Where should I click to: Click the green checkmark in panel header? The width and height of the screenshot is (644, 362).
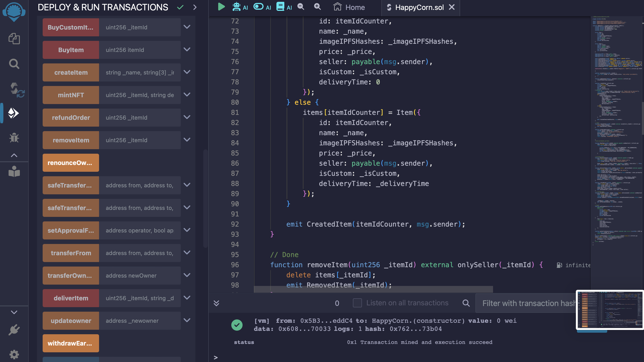point(180,7)
